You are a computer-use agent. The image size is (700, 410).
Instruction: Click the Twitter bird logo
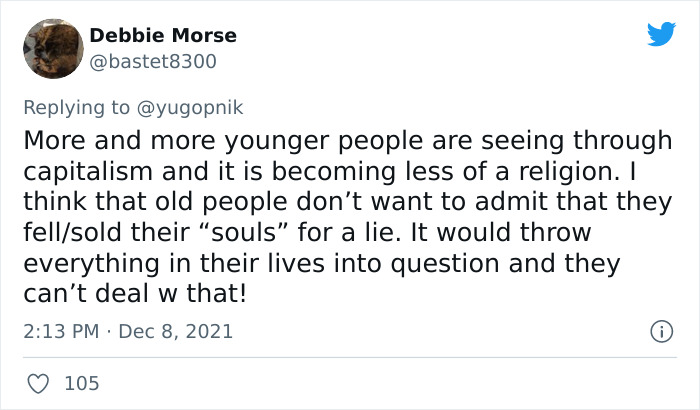point(661,35)
